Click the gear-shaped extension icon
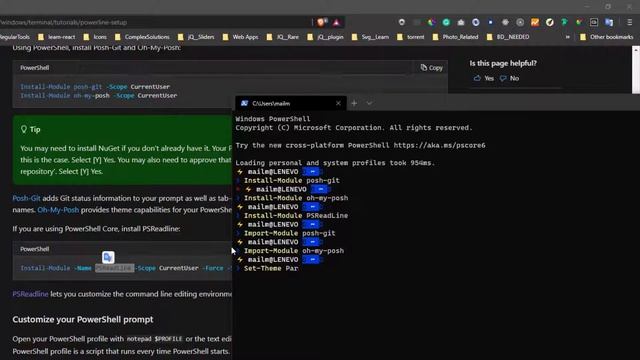The height and width of the screenshot is (360, 640). 505,22
